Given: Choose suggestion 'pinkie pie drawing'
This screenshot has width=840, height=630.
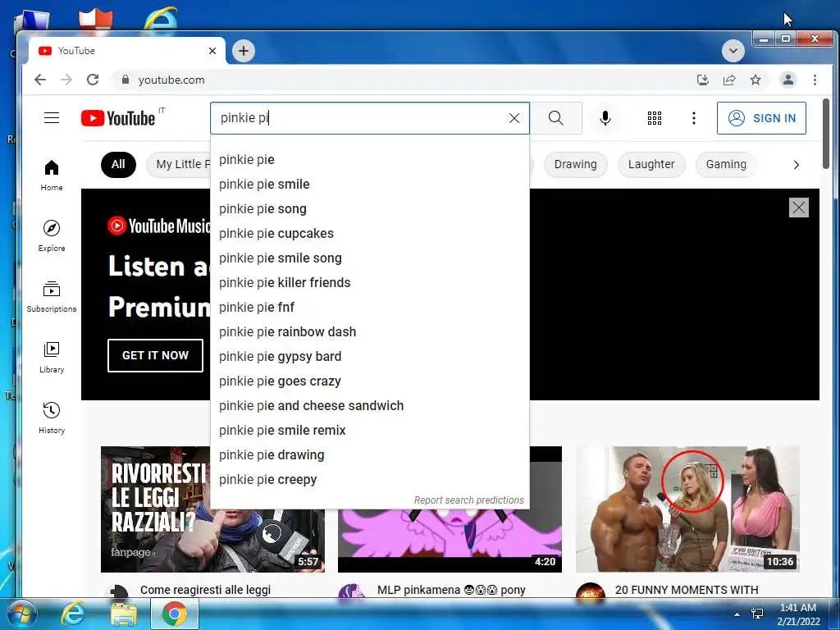Looking at the screenshot, I should (370, 455).
